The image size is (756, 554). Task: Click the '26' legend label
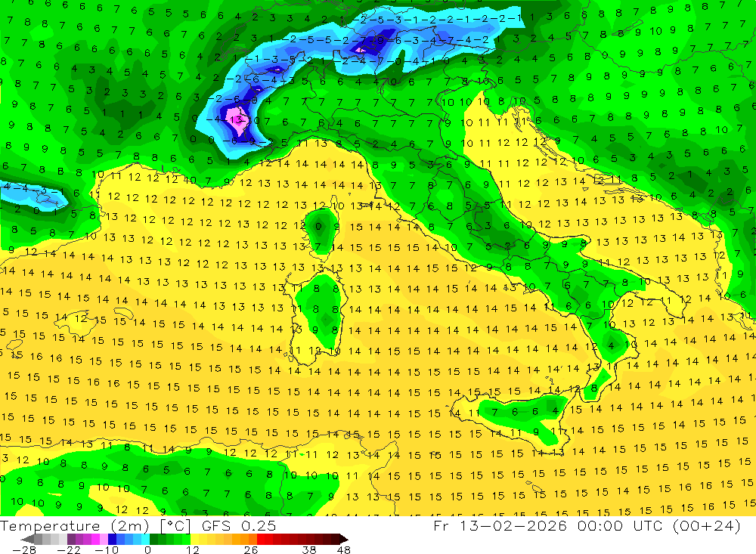251,550
